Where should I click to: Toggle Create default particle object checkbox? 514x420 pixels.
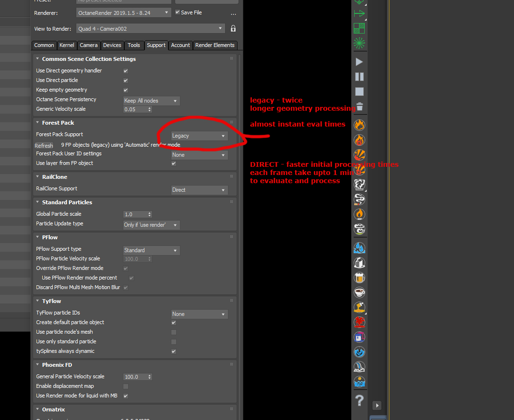[x=174, y=323]
